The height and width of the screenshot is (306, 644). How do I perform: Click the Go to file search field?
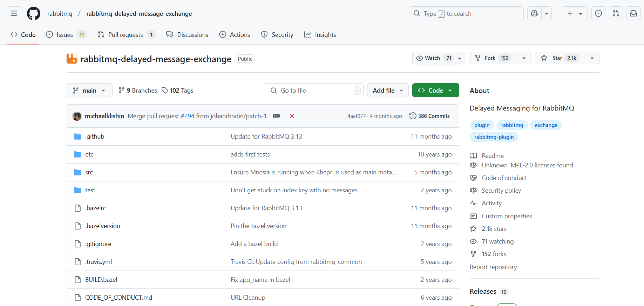314,91
